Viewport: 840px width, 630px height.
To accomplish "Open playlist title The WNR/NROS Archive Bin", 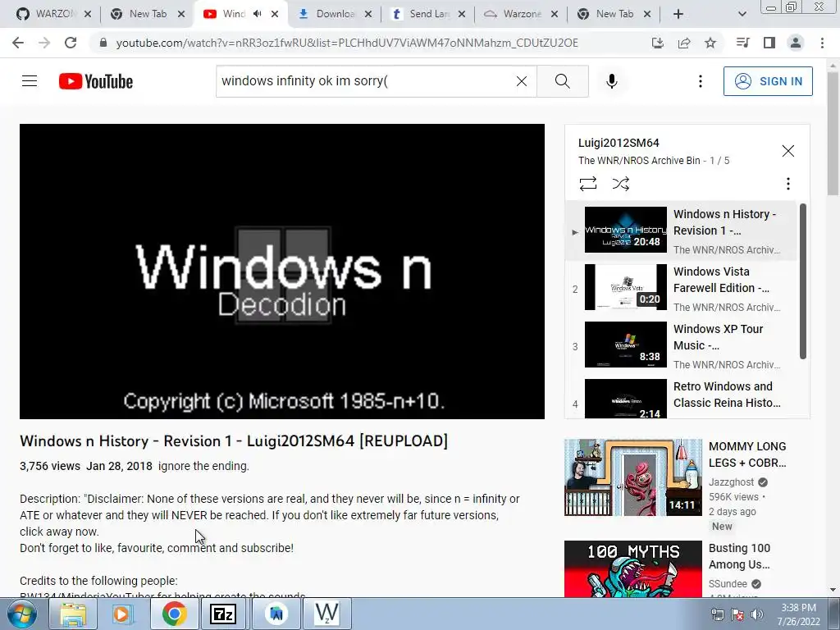I will (x=639, y=160).
